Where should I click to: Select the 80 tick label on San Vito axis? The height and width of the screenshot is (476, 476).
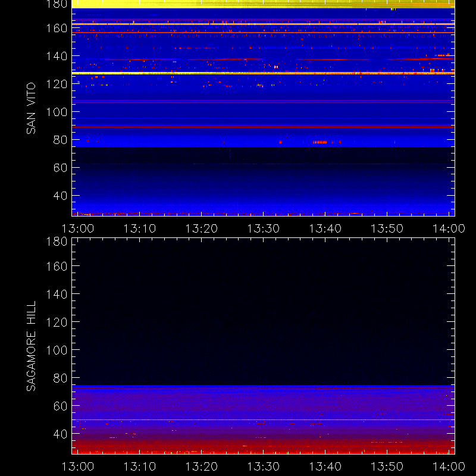tap(60, 140)
